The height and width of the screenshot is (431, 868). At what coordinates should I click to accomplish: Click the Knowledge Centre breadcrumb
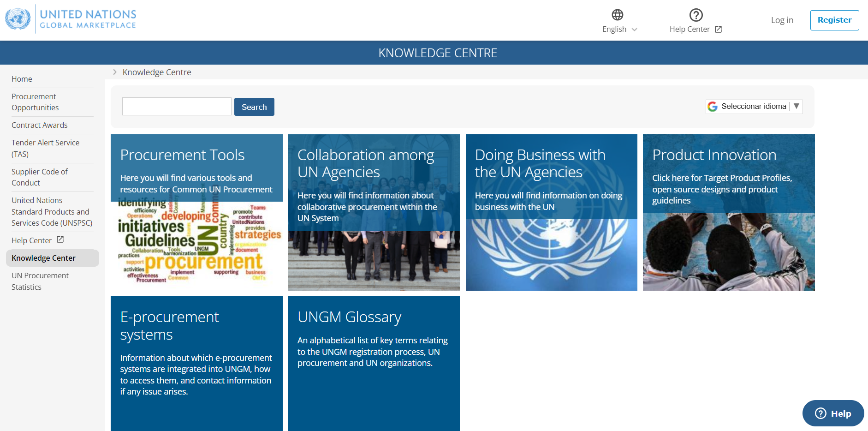[157, 72]
